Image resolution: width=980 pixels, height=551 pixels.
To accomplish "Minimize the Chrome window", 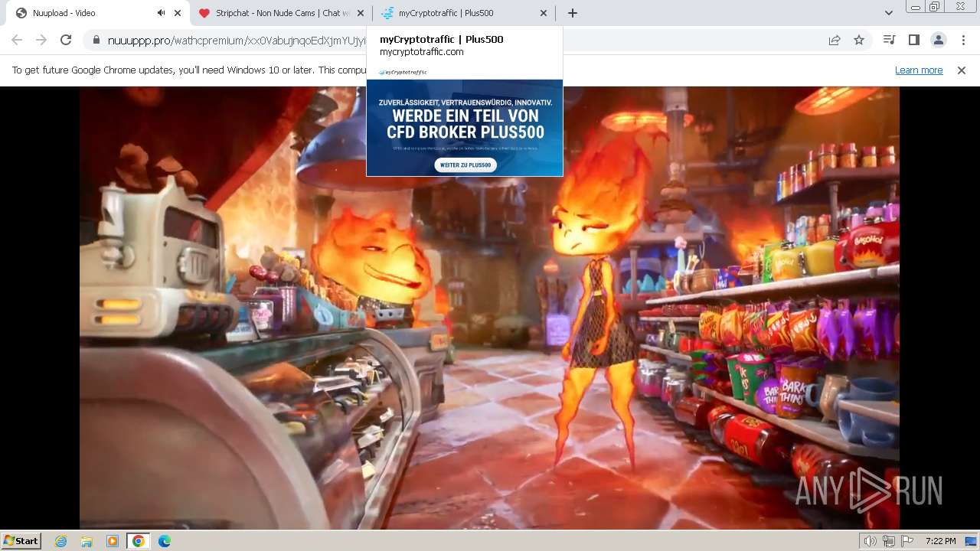I will [915, 7].
